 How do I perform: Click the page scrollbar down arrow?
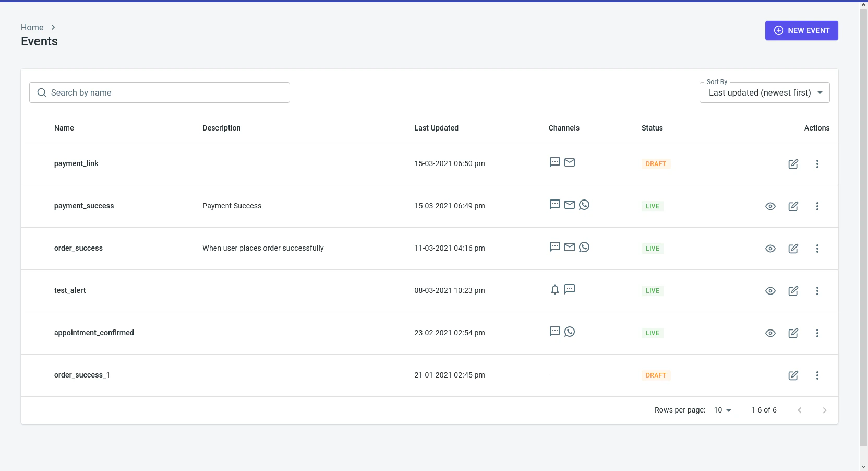tap(864, 467)
